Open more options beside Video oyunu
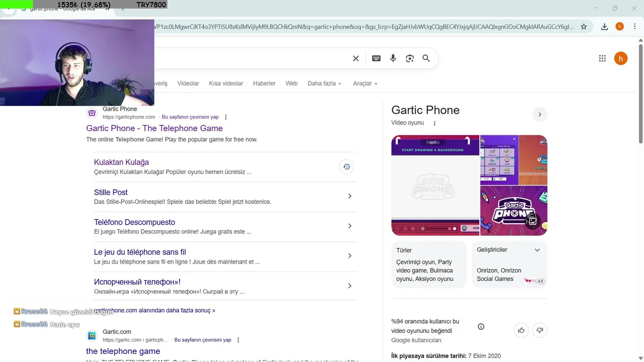This screenshot has height=362, width=644. (435, 123)
